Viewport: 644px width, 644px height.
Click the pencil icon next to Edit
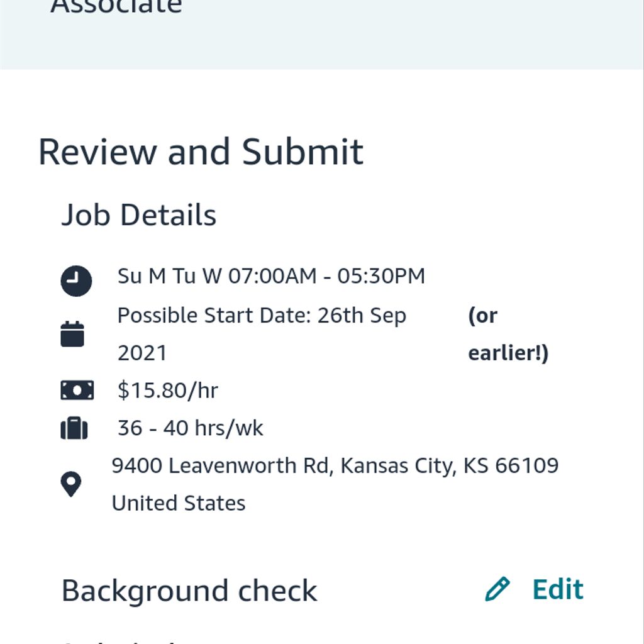tap(497, 589)
